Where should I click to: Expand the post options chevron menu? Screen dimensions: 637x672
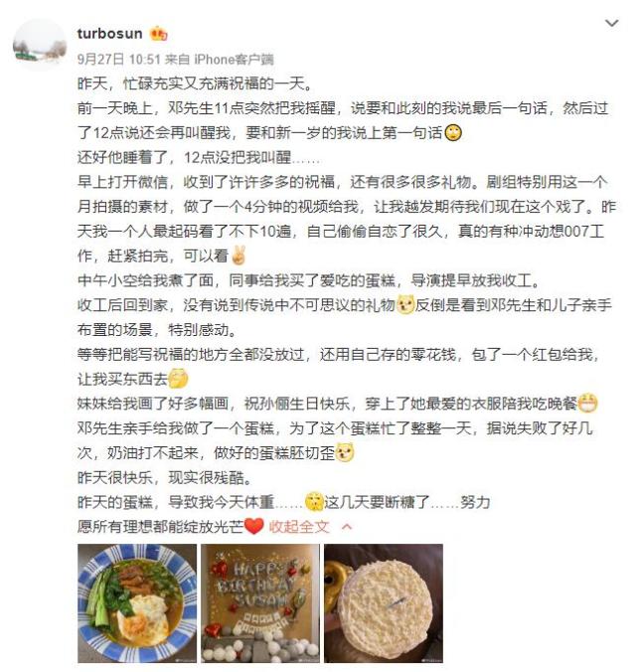pyautogui.click(x=611, y=23)
